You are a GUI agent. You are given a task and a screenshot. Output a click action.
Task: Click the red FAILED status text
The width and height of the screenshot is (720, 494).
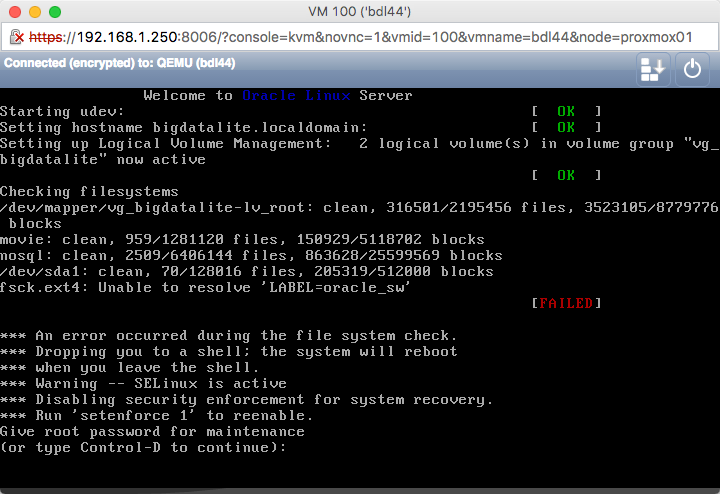566,303
